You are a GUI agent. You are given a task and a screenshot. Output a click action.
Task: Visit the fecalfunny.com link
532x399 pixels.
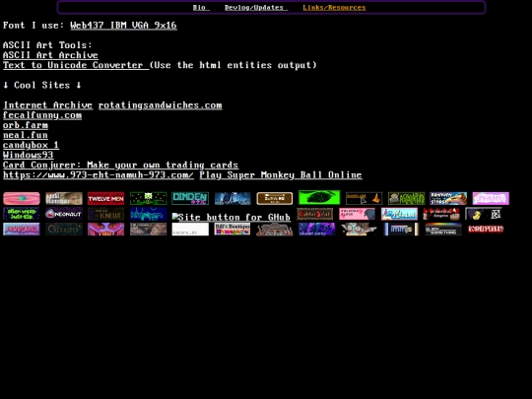click(42, 115)
